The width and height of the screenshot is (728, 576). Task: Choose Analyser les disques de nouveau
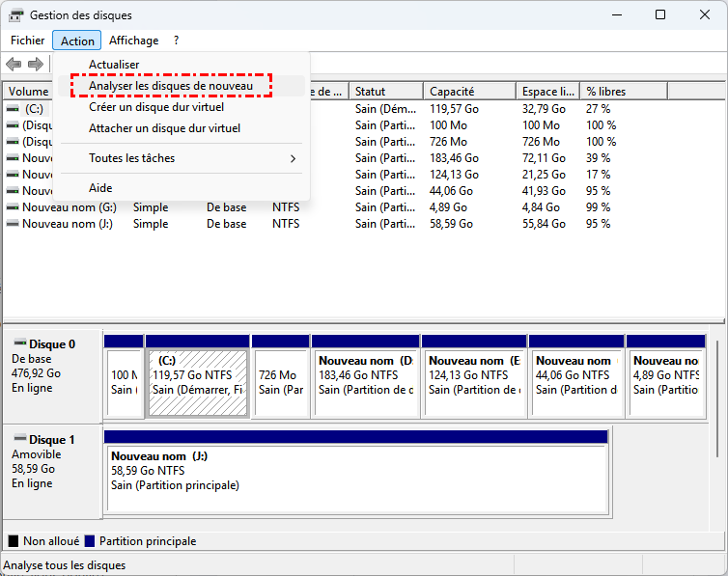point(171,86)
